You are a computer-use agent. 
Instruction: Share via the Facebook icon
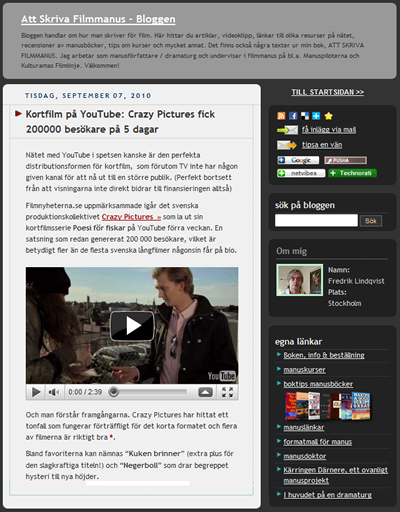click(x=293, y=116)
